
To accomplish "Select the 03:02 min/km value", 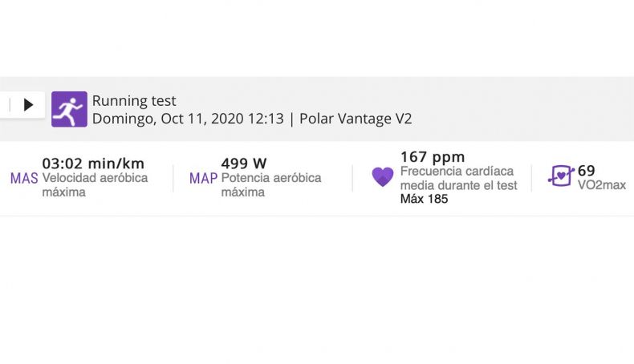I will click(x=93, y=164).
